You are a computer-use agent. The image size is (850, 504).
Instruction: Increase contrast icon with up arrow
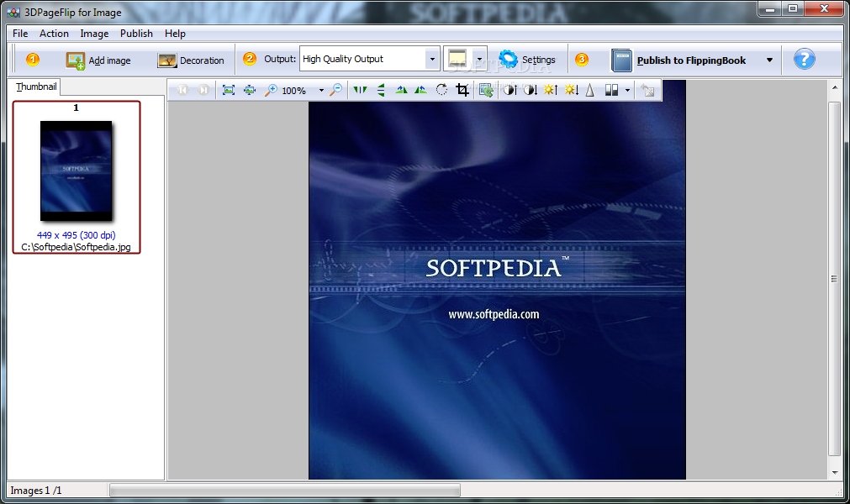click(x=510, y=90)
